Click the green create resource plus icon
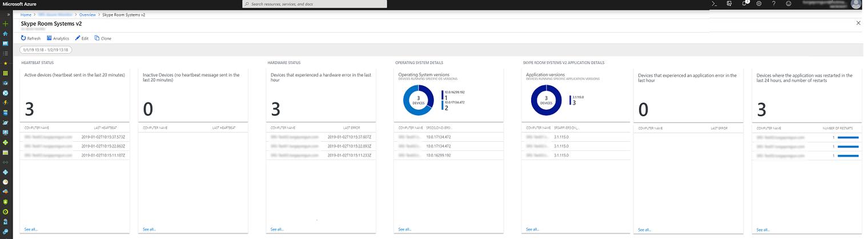The height and width of the screenshot is (239, 868). (x=5, y=24)
